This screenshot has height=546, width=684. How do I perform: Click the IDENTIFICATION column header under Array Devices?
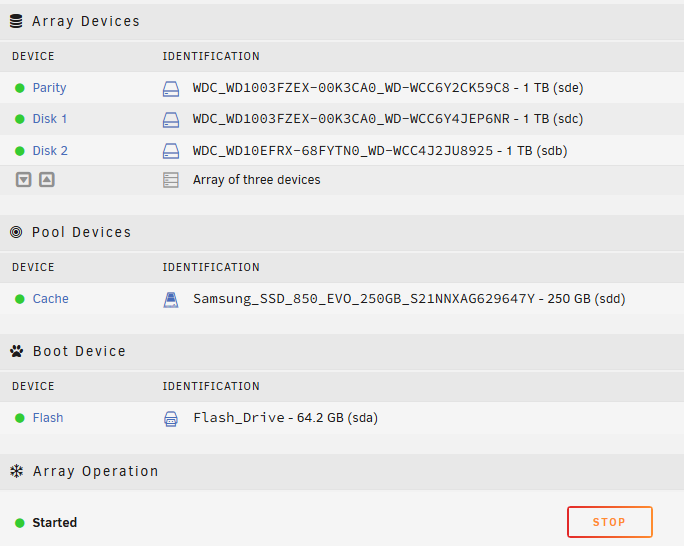(211, 56)
